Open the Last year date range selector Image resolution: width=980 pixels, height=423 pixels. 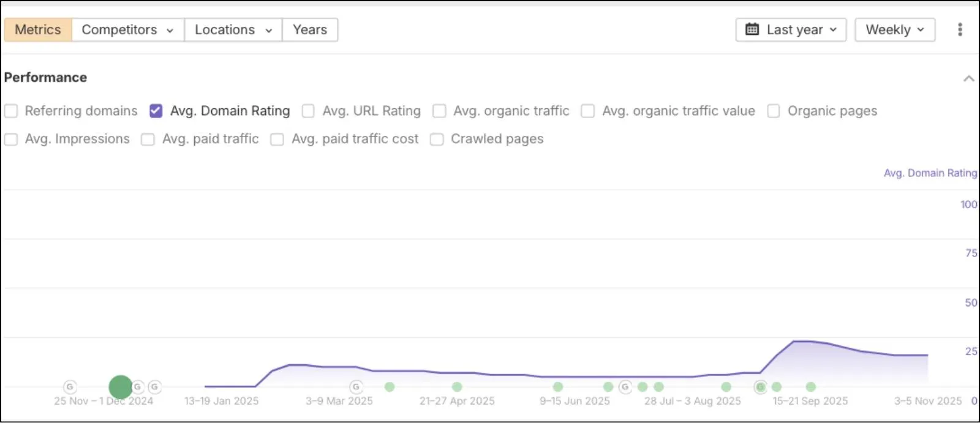pyautogui.click(x=791, y=29)
